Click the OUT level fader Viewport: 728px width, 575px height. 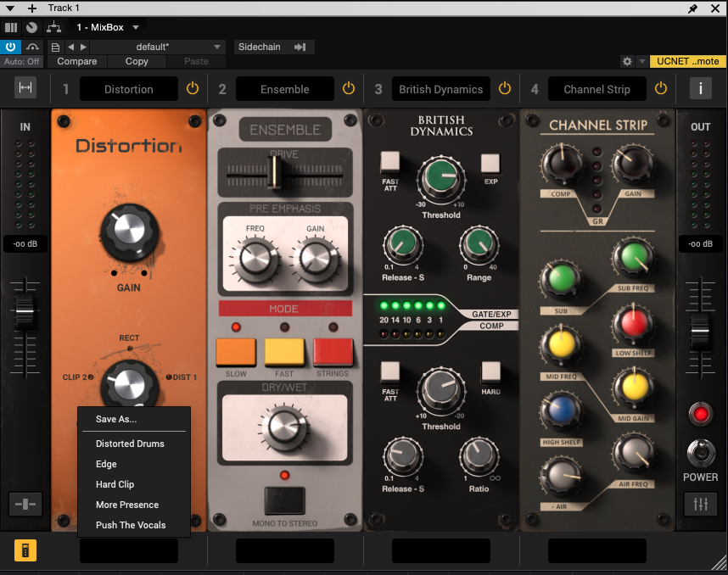tap(700, 331)
